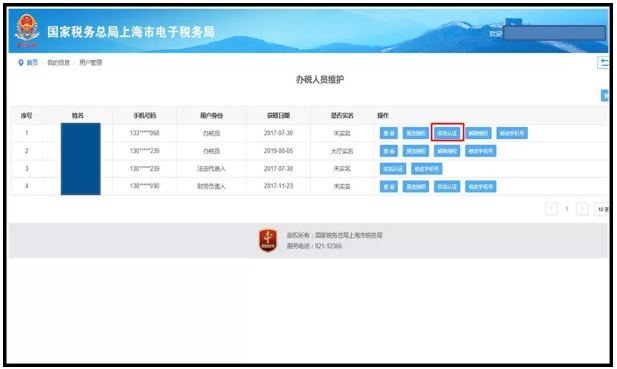Click the back arrow icon at top right

(603, 63)
